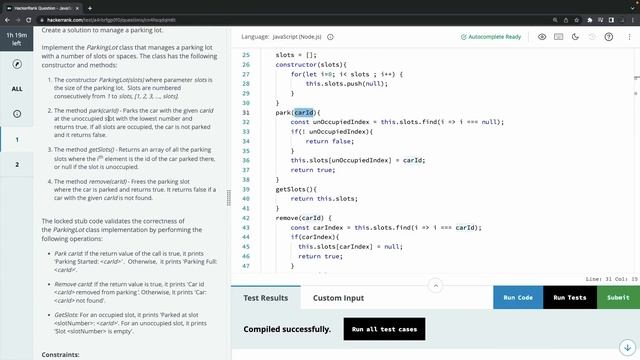This screenshot has height=360, width=640.
Task: Go to question 1 in sidebar
Action: point(17,140)
